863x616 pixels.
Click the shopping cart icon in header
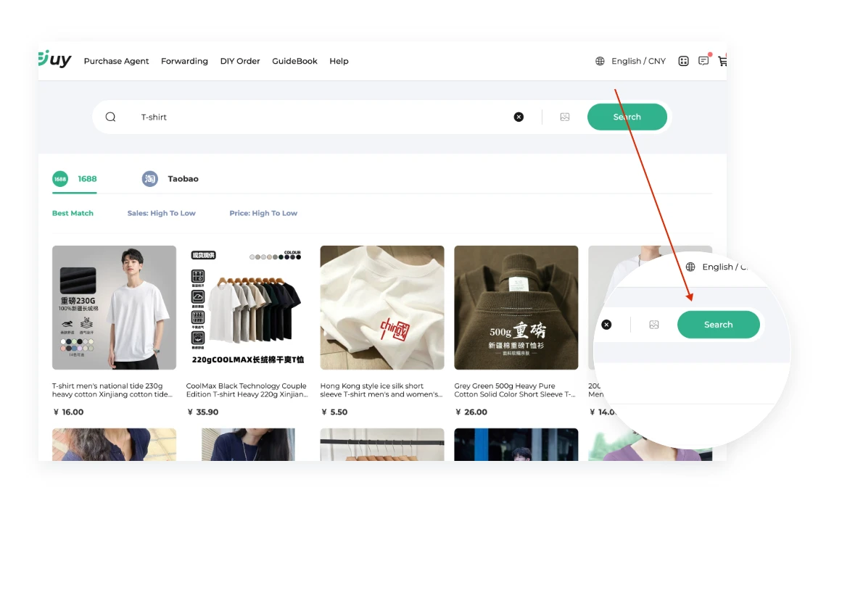722,62
